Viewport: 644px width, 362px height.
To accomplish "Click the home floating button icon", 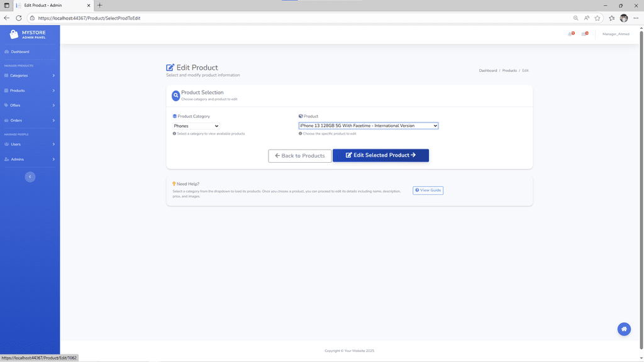I will tap(624, 329).
